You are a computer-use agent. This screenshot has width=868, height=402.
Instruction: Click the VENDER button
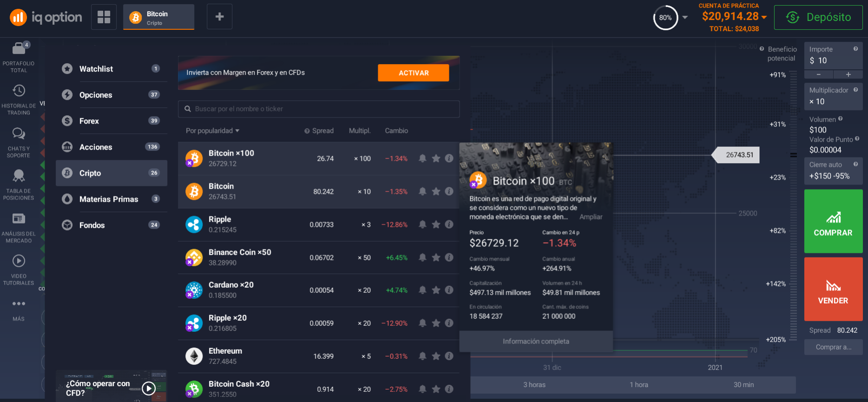833,289
